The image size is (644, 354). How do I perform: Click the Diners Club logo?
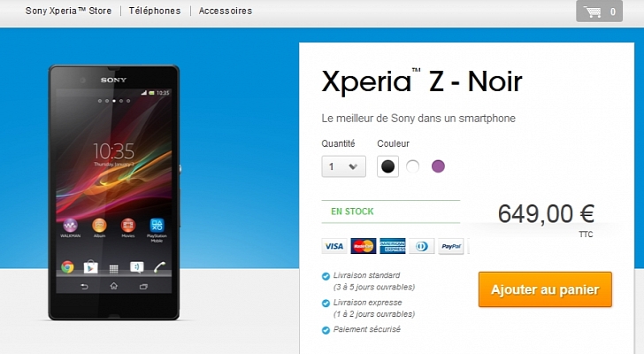[422, 246]
